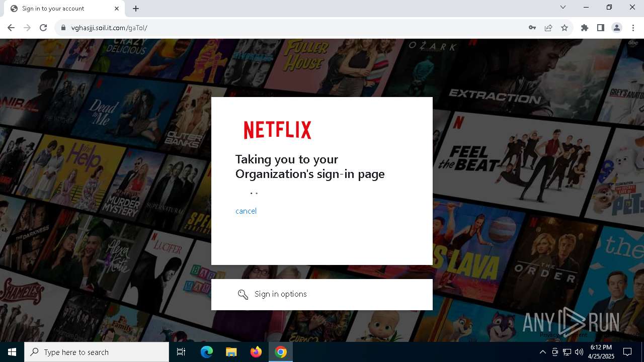644x362 pixels.
Task: Open File Explorer from taskbar
Action: [231, 352]
